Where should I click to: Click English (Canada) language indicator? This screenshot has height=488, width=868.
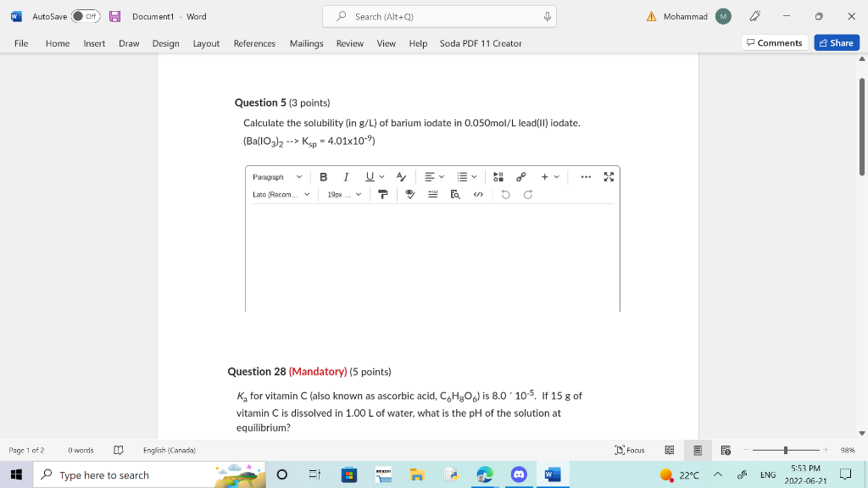pyautogui.click(x=170, y=451)
